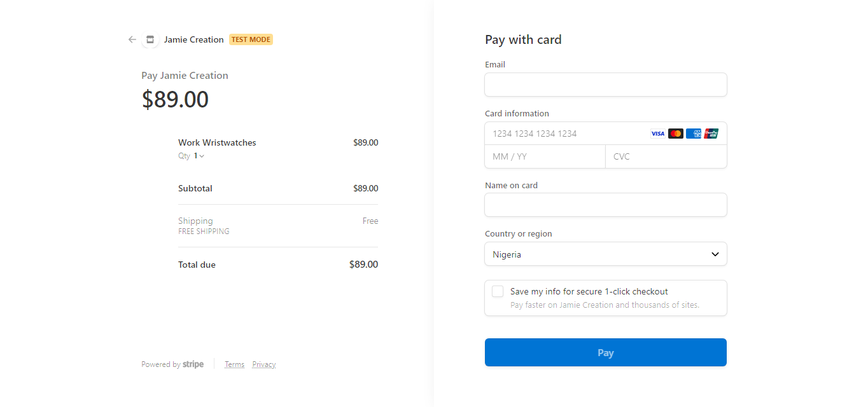Click the UnionPay card brand icon
Screen dimensions: 868x407
[711, 134]
